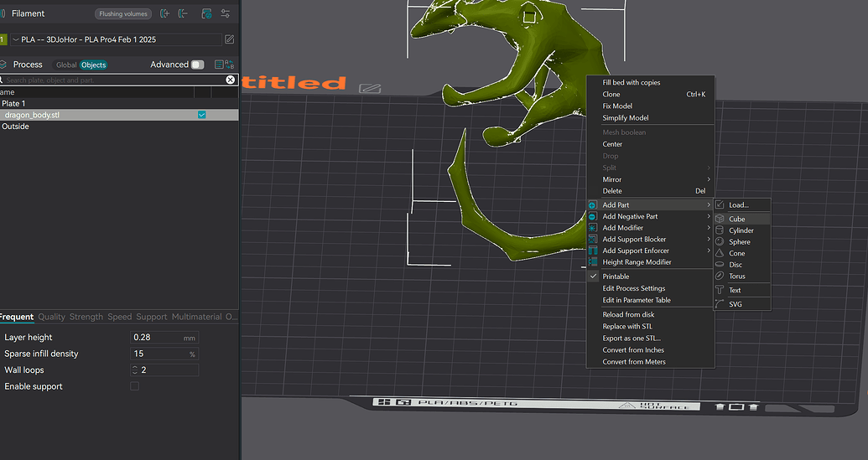Choose Reload from disk
The image size is (868, 460).
click(628, 314)
